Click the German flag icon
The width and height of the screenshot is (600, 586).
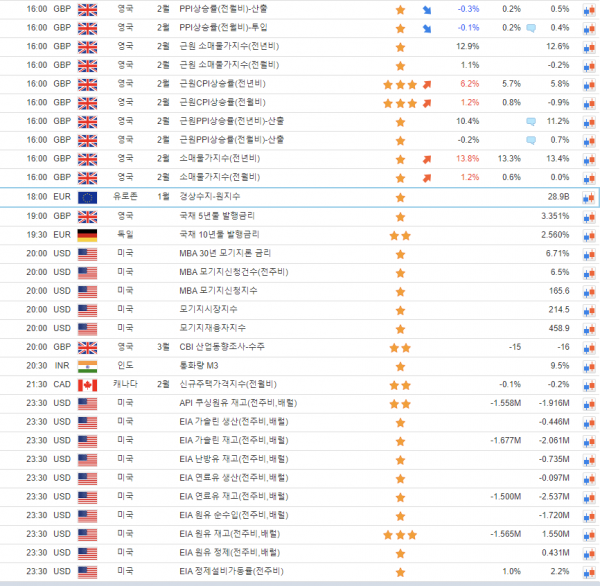87,235
